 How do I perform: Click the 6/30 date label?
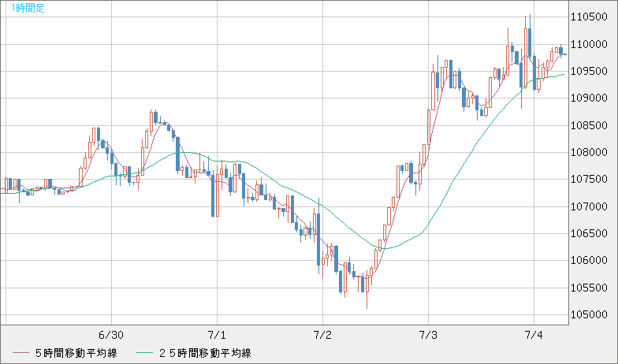tap(111, 336)
